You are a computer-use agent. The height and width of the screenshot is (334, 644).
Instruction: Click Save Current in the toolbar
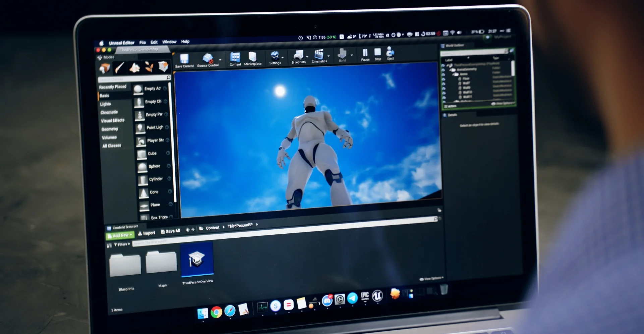tap(184, 58)
